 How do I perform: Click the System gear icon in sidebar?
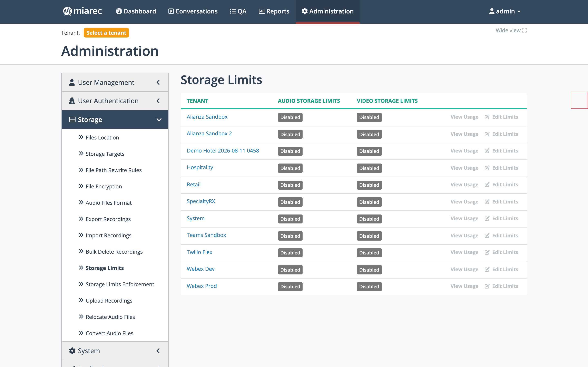(72, 351)
